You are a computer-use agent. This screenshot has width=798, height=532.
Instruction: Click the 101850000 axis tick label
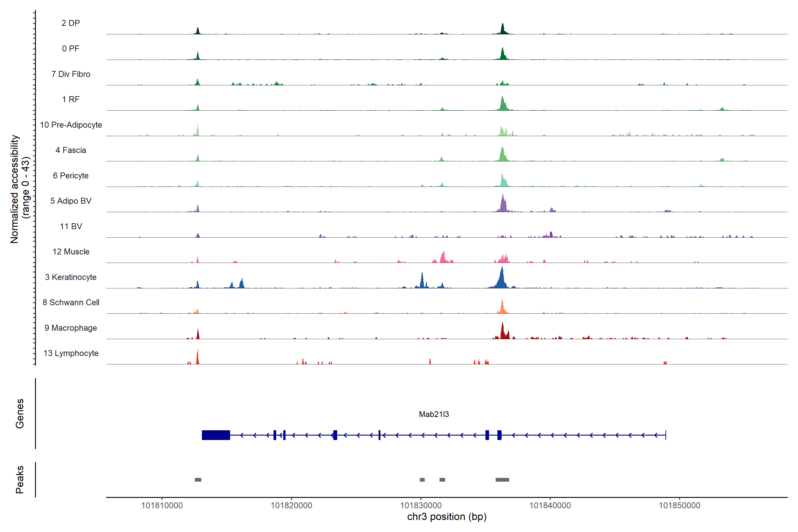click(679, 506)
